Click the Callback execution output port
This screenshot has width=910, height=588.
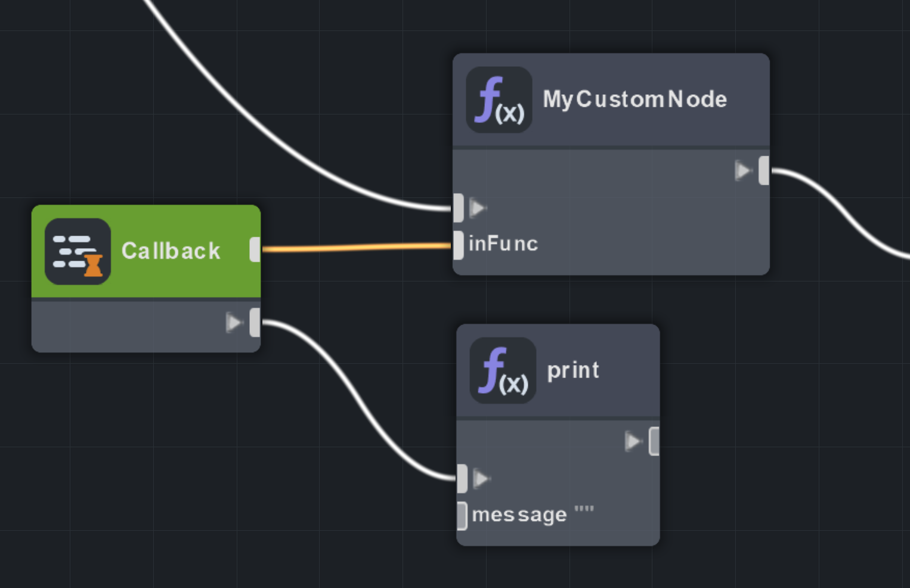pos(255,323)
